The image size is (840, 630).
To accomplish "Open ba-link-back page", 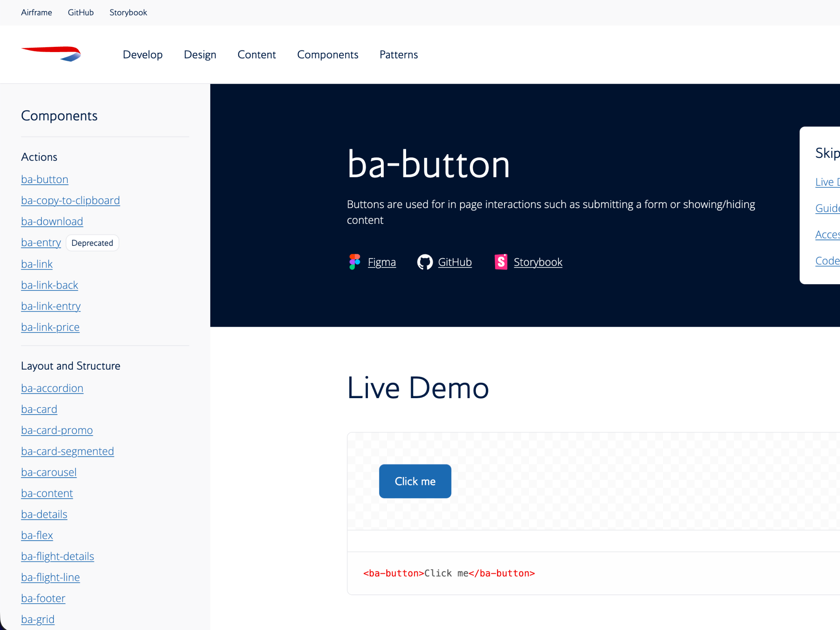I will 50,285.
